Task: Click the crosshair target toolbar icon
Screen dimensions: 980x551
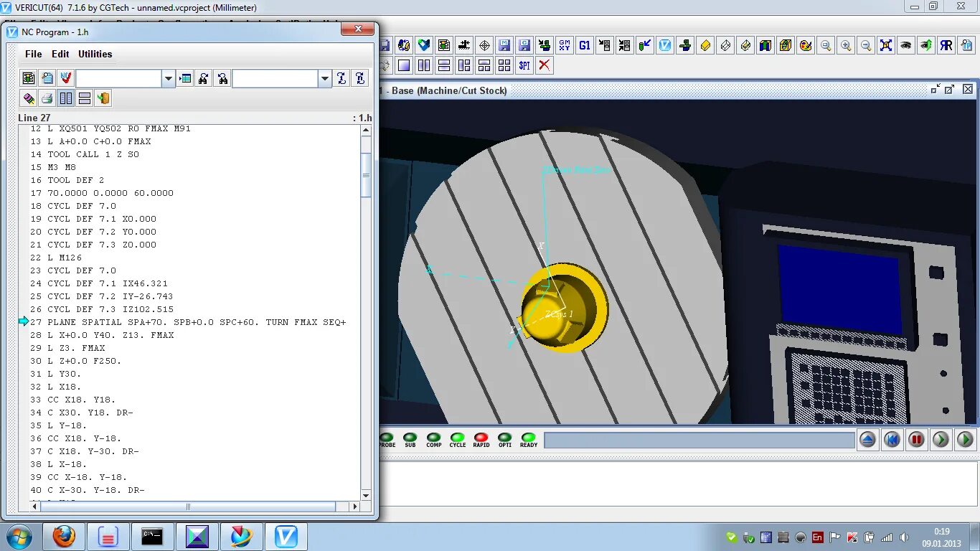Action: click(484, 45)
